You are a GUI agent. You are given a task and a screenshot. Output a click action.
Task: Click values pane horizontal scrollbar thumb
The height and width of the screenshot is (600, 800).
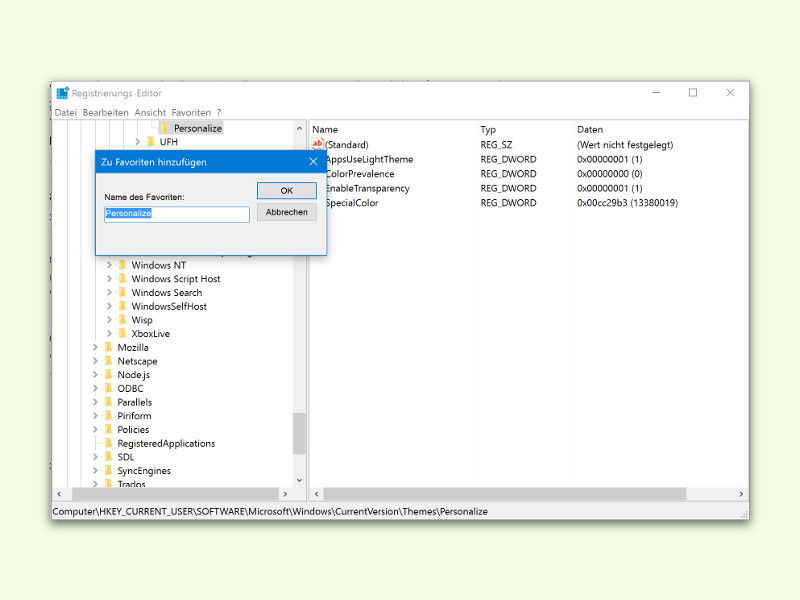click(x=505, y=494)
